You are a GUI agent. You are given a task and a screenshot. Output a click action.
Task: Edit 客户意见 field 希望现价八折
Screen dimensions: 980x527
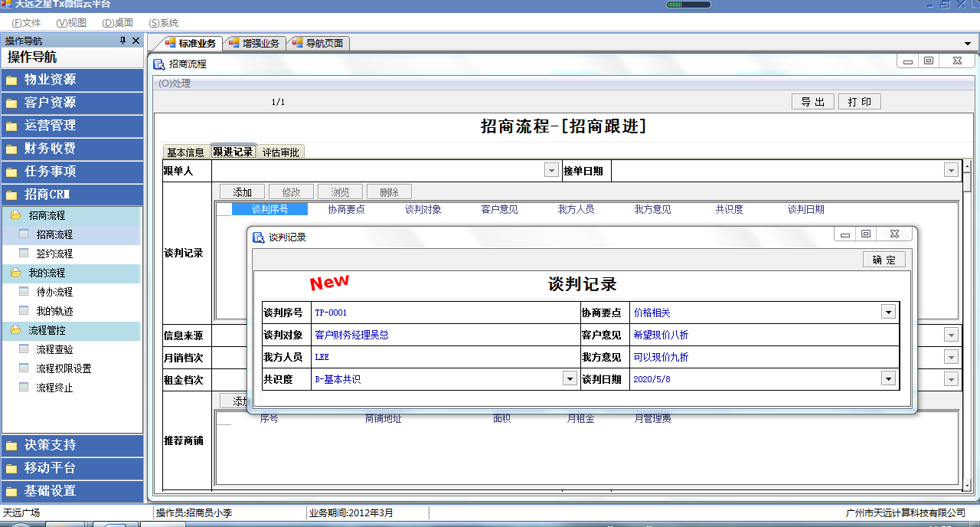coord(763,335)
